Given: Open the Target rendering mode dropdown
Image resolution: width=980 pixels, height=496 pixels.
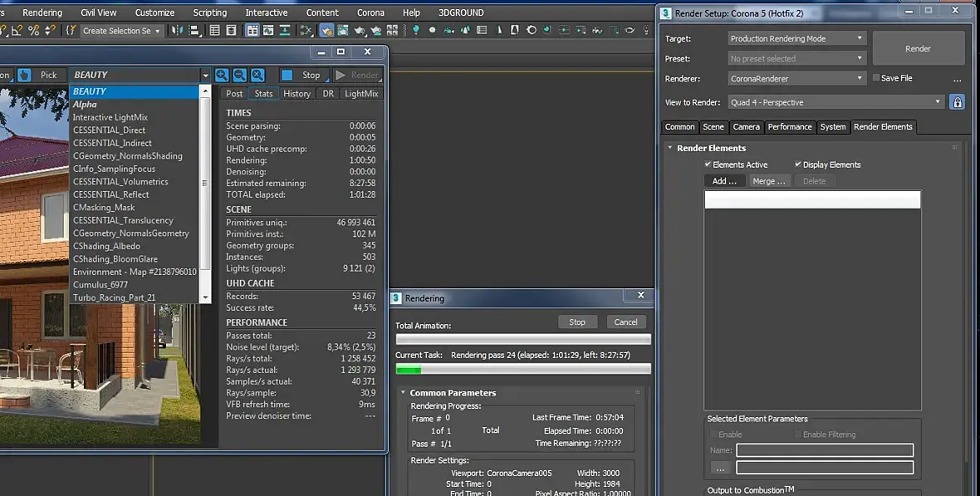Looking at the screenshot, I should pos(796,38).
